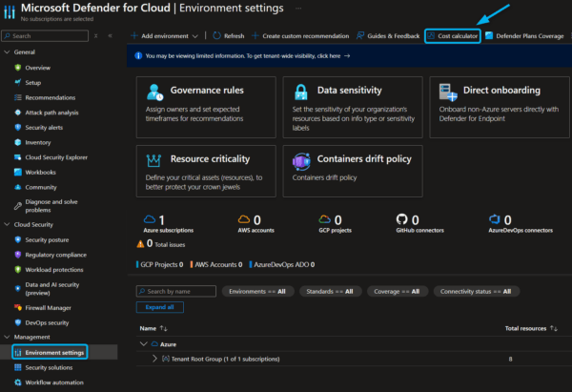Open the Resource criticality card
This screenshot has height=392, width=572.
(x=206, y=171)
